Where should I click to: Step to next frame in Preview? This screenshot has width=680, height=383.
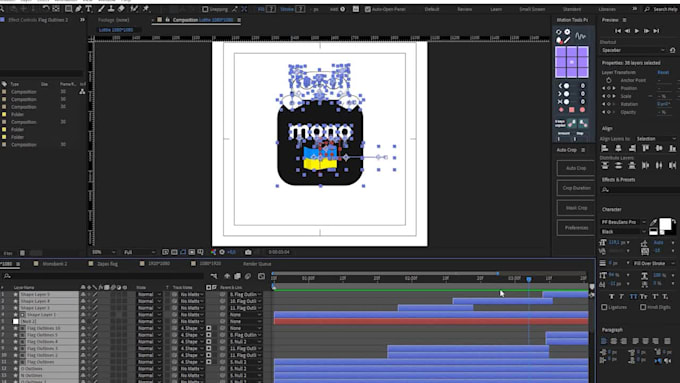click(x=646, y=31)
